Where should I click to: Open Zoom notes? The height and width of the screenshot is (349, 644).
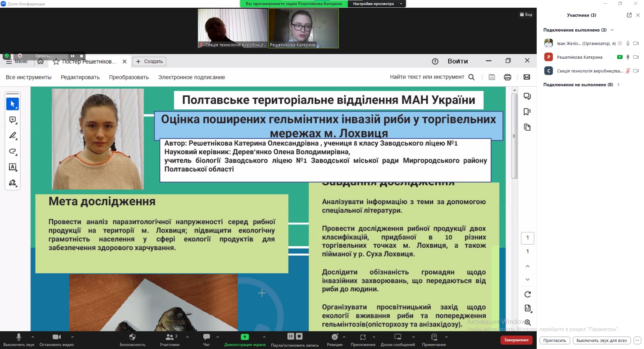point(434,340)
